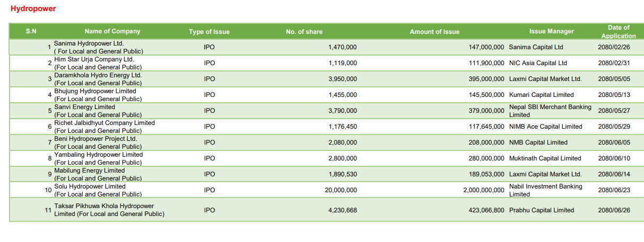
Task: Select share count 3,950,000
Action: click(343, 79)
